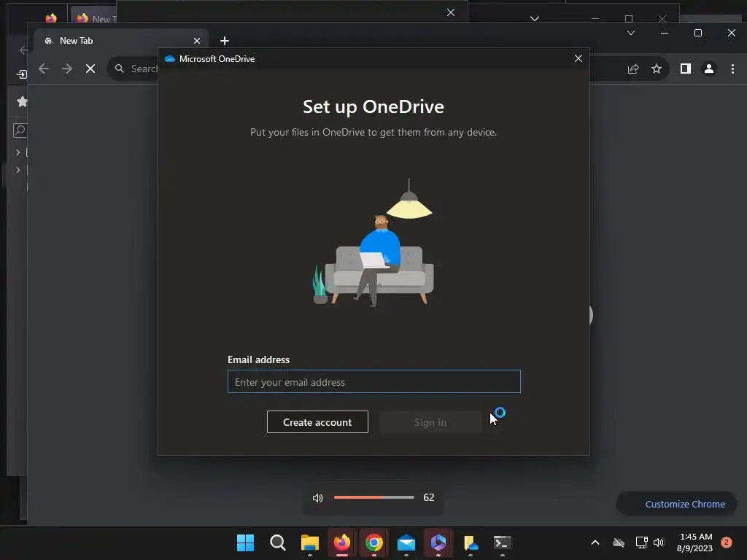Image resolution: width=747 pixels, height=560 pixels.
Task: Open the Windows Start menu
Action: coord(245,542)
